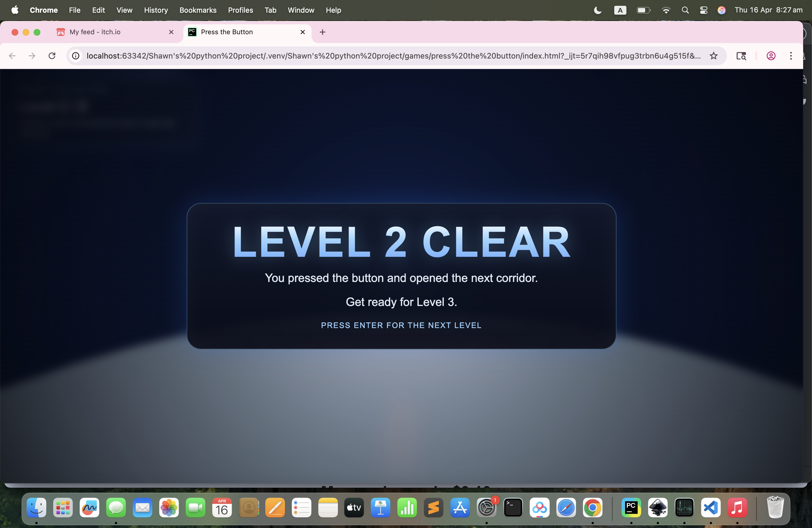Screen dimensions: 812x528
Task: Launch Visual Studio Code from the Dock
Action: tap(711, 508)
